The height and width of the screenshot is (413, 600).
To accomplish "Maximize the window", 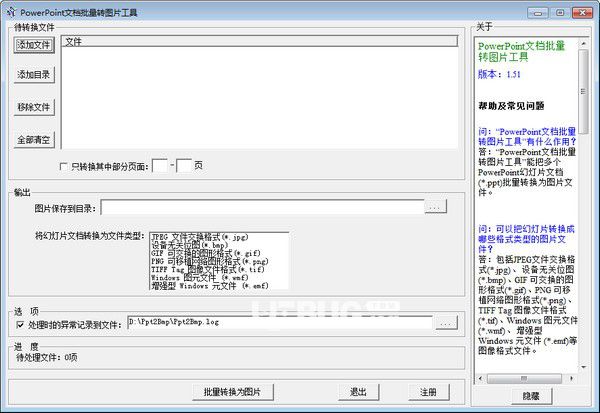I will (560, 13).
